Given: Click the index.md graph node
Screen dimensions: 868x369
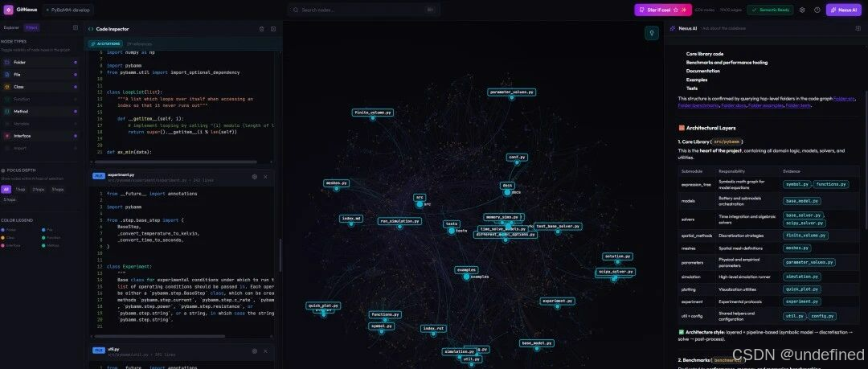Looking at the screenshot, I should click(351, 219).
